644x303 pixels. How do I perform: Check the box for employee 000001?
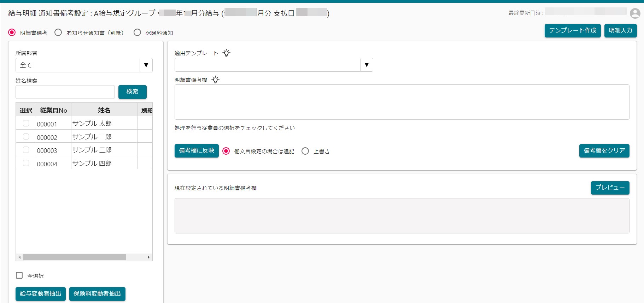point(26,123)
